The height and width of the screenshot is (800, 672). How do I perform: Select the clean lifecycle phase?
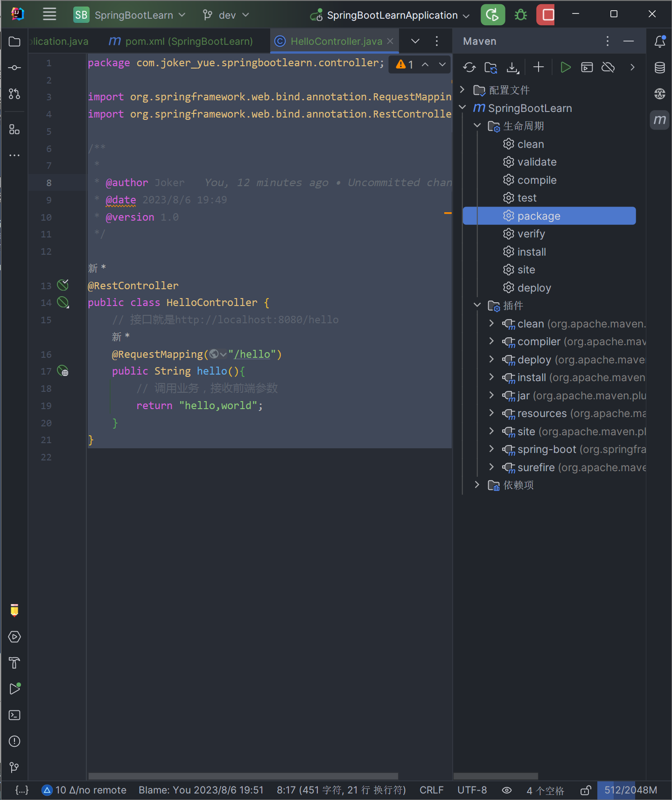click(x=531, y=144)
